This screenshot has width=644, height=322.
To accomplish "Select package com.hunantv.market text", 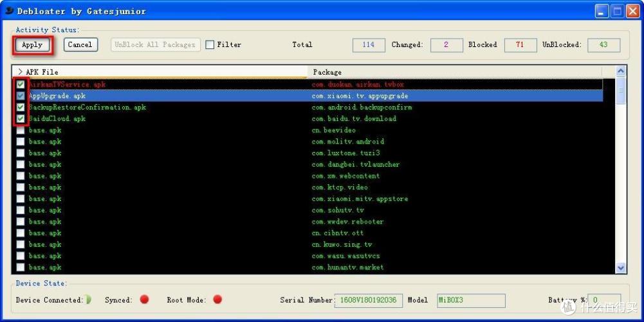I will point(347,267).
